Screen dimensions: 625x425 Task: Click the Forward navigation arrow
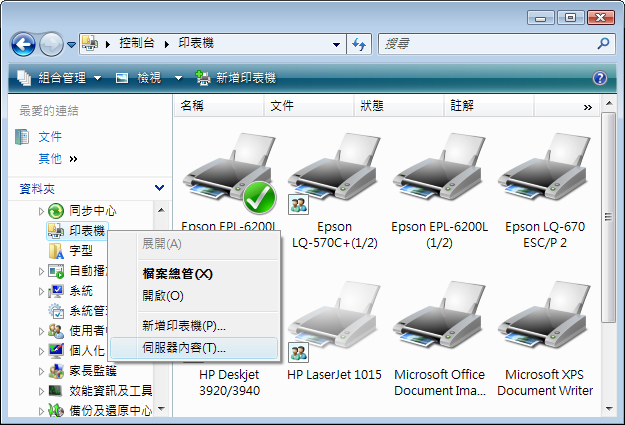click(x=51, y=44)
